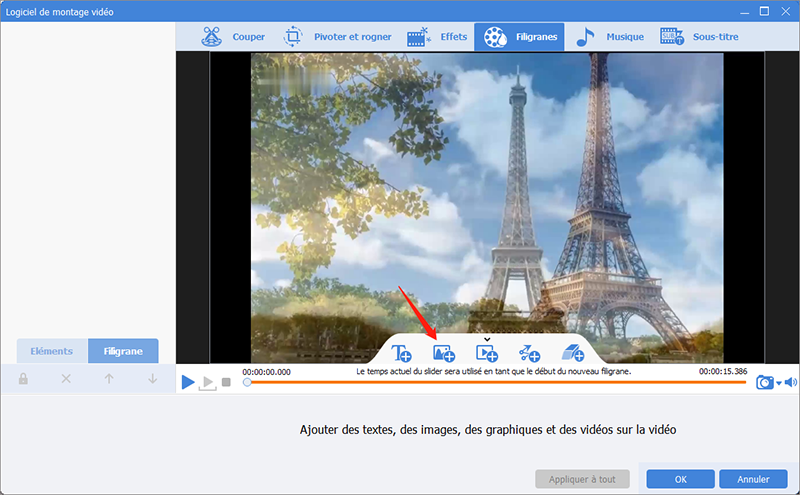Move the element down in the list
The width and height of the screenshot is (800, 495).
tap(152, 379)
